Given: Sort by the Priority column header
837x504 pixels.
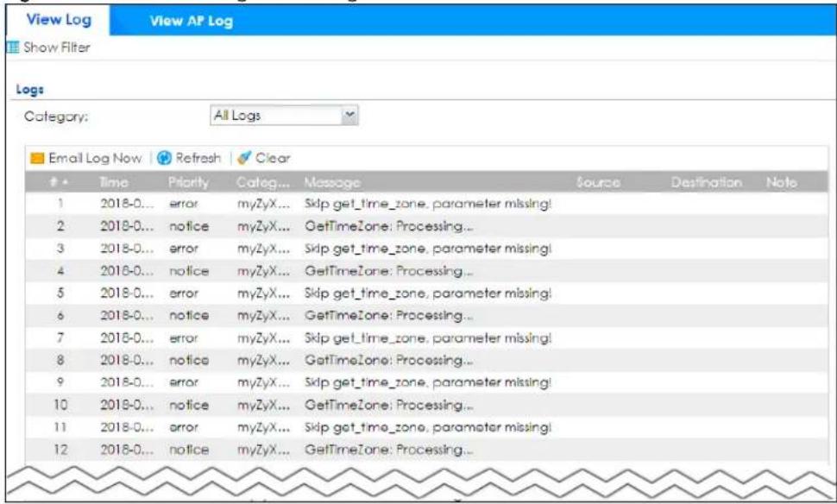Looking at the screenshot, I should tap(188, 182).
